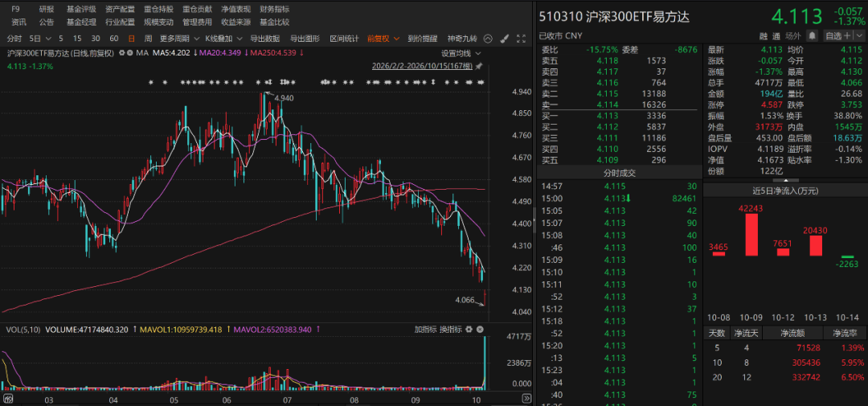Switch to 周 weekly period

[x=148, y=39]
